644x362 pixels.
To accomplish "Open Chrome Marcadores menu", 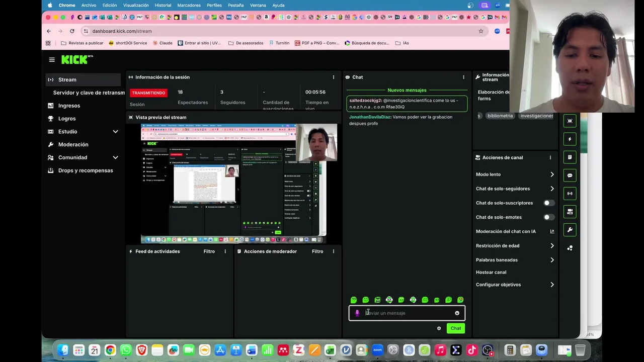I will (x=189, y=5).
